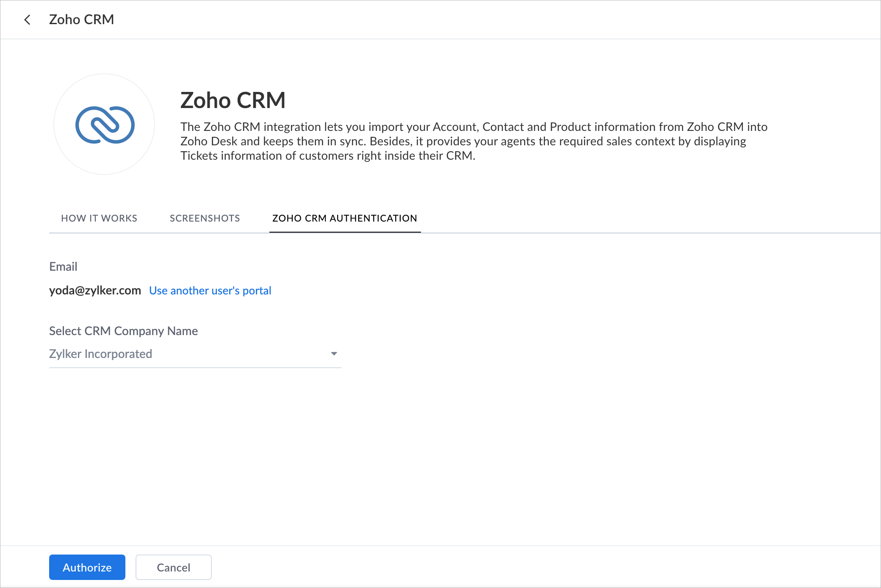Open the Screenshots tab

pos(205,218)
